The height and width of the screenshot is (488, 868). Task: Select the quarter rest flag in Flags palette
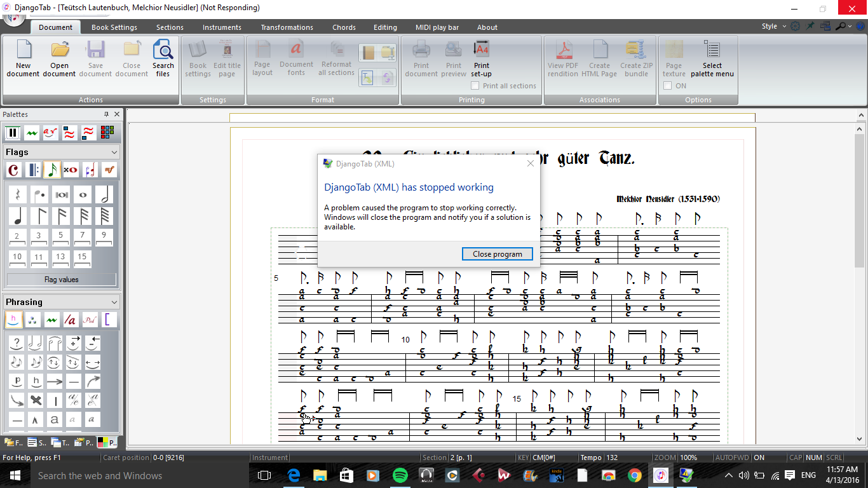pyautogui.click(x=17, y=194)
